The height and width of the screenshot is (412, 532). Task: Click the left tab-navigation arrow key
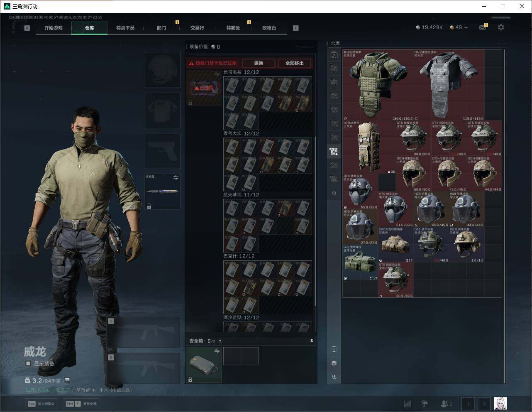point(27,28)
